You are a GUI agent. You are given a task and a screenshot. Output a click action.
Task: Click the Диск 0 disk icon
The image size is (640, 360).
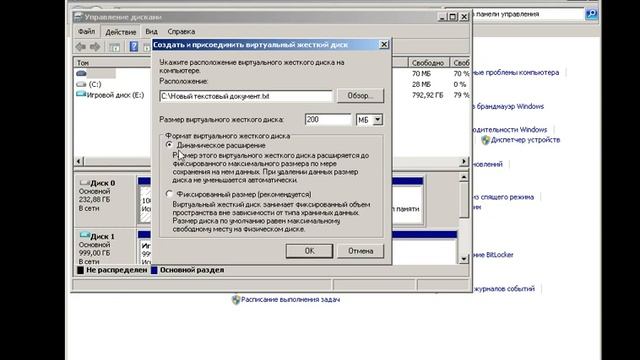click(x=84, y=182)
